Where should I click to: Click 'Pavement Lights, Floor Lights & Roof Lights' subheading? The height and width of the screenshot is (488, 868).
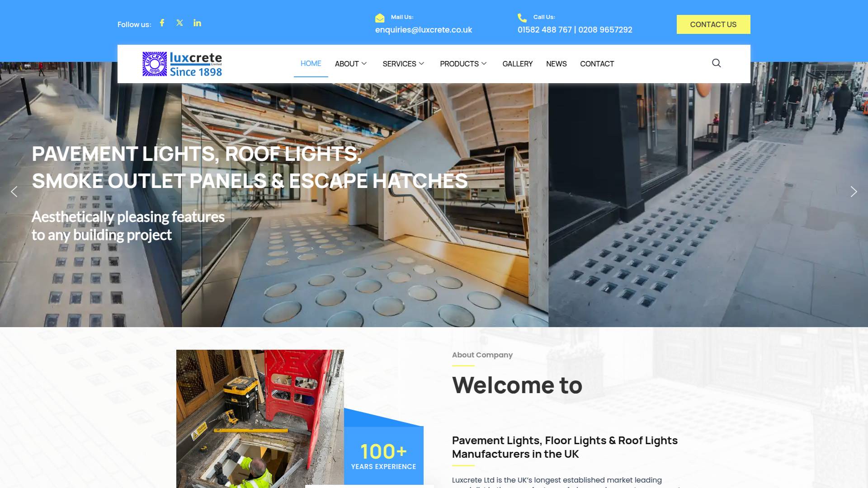(x=565, y=447)
